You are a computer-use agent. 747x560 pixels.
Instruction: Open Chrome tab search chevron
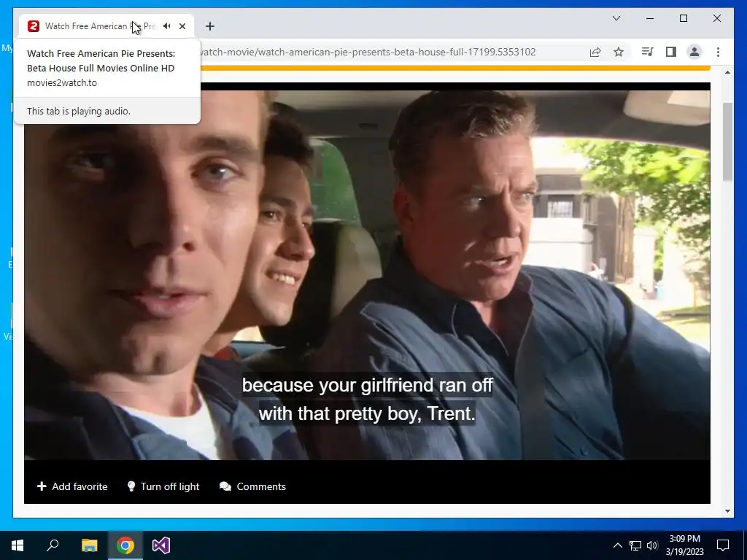[616, 18]
